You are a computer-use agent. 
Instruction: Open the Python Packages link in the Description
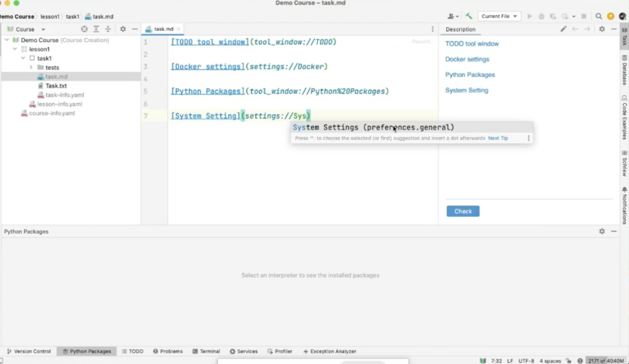(470, 74)
